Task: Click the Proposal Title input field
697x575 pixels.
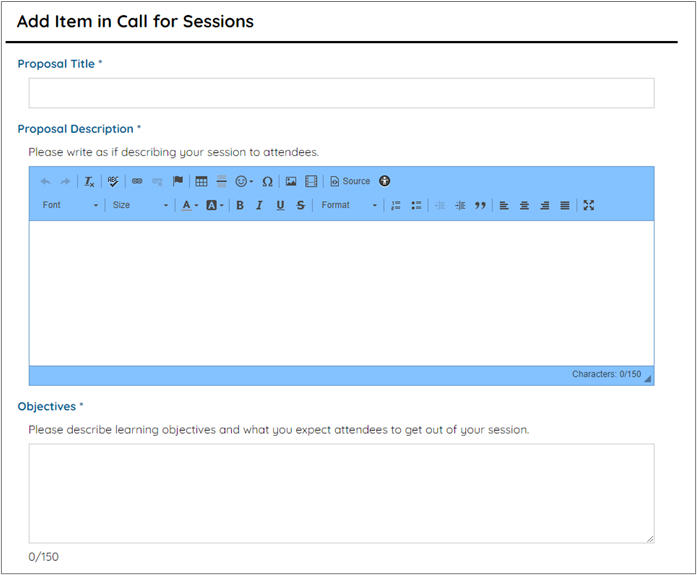Action: [341, 93]
